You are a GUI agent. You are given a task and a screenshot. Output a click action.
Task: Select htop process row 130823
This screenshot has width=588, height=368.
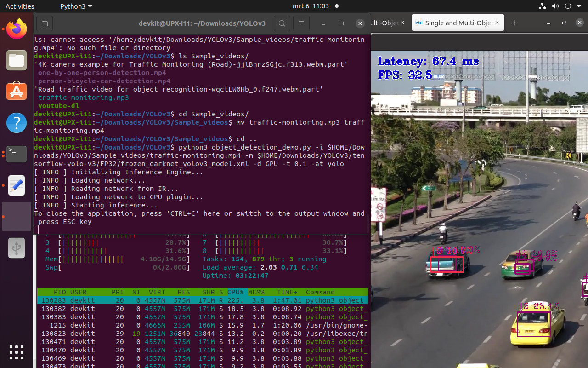click(x=203, y=333)
